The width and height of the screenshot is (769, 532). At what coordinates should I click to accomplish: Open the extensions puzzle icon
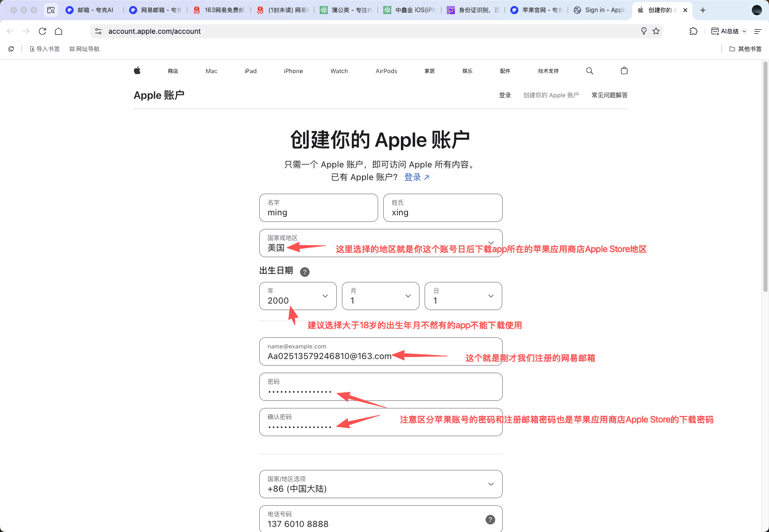pyautogui.click(x=693, y=31)
